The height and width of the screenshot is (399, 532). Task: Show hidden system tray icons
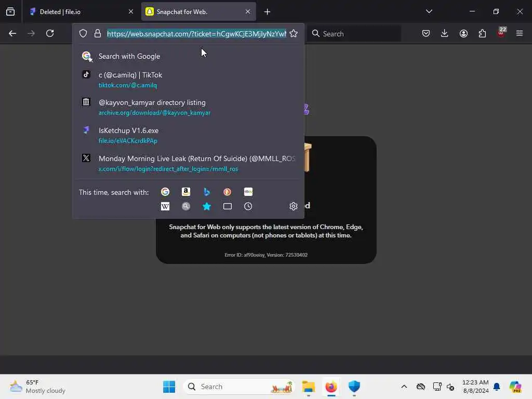coord(404,387)
